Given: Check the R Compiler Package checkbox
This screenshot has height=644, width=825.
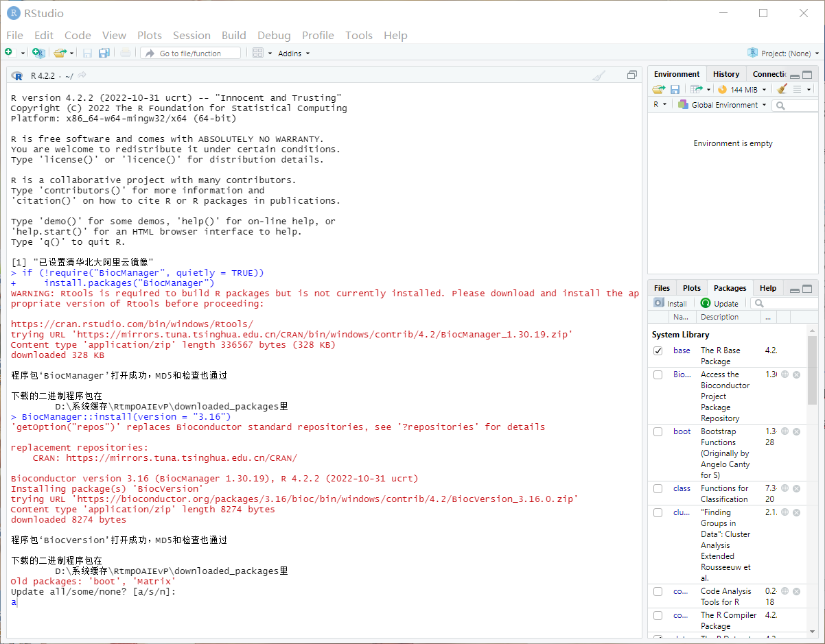Looking at the screenshot, I should point(658,615).
